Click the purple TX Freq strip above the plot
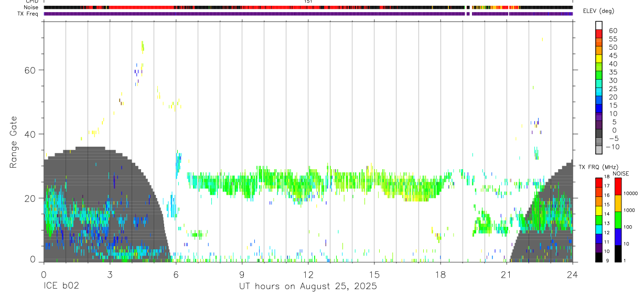This screenshot has height=297, width=644. click(308, 14)
